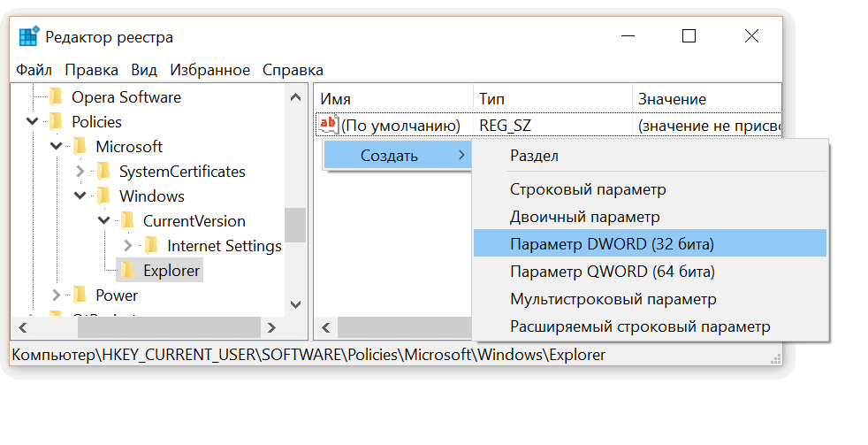Click the CurrentVersion folder icon
868x445 pixels.
pos(127,221)
